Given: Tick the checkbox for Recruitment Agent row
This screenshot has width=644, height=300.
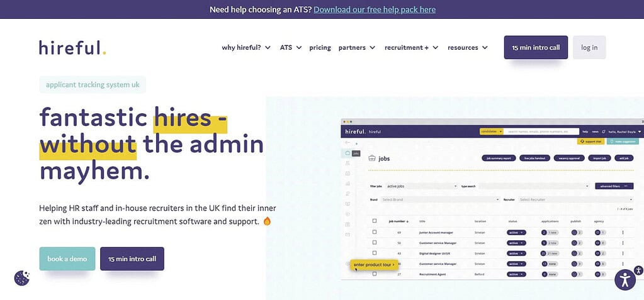Looking at the screenshot, I should coord(374,274).
